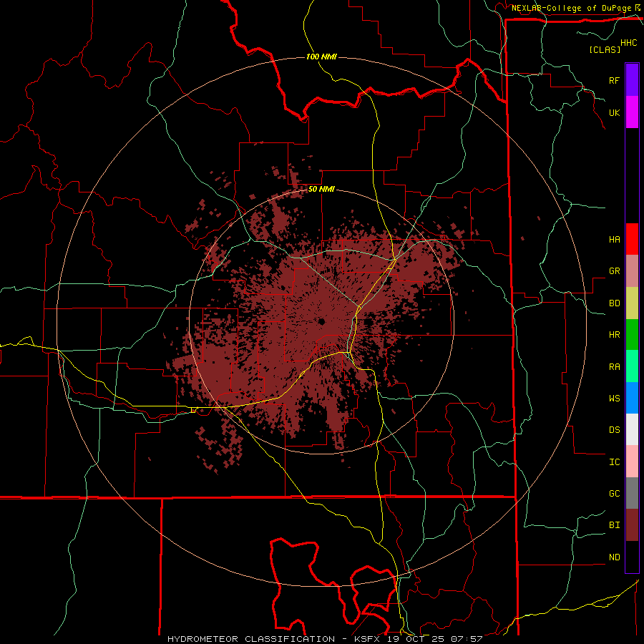This screenshot has height=644, width=644.
Task: Click the HA red legend swatch
Action: pos(632,239)
